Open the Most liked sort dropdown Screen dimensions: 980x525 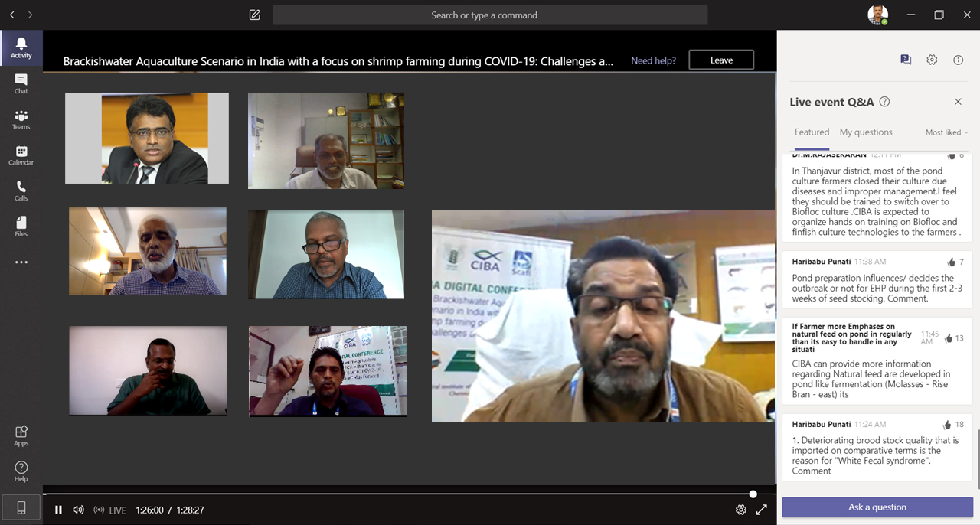(946, 132)
